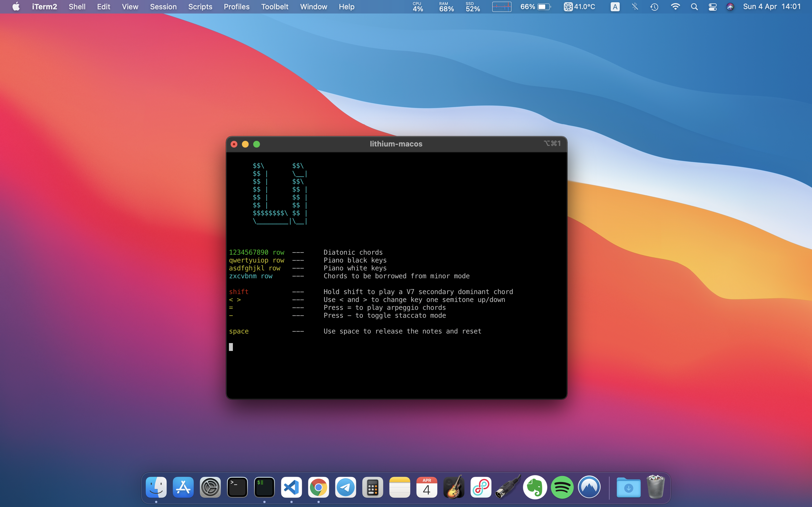The height and width of the screenshot is (507, 812).
Task: Open the Toolbelt menu
Action: click(x=274, y=7)
